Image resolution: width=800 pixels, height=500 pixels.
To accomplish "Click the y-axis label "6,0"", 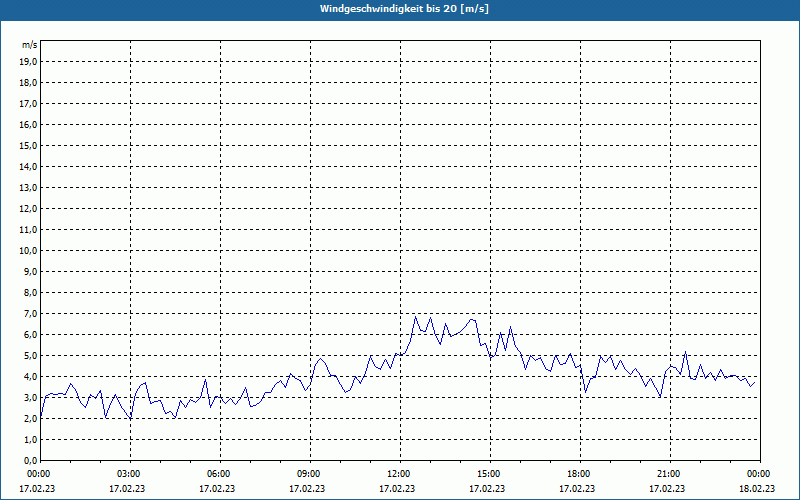I will coord(30,334).
